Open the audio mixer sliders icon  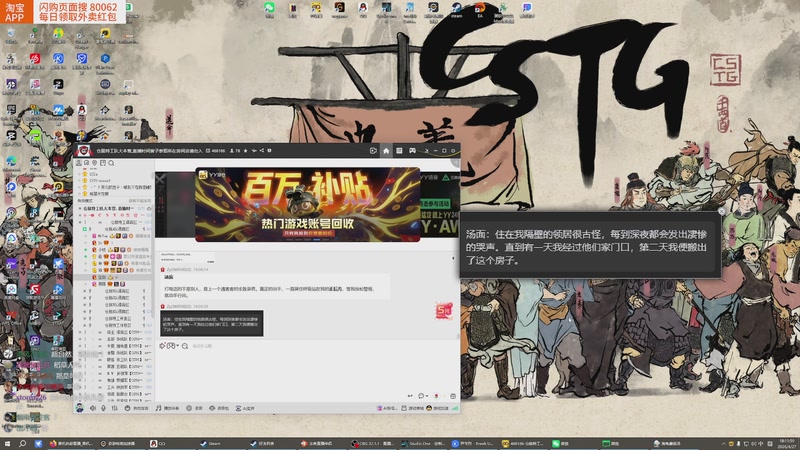coord(114,408)
